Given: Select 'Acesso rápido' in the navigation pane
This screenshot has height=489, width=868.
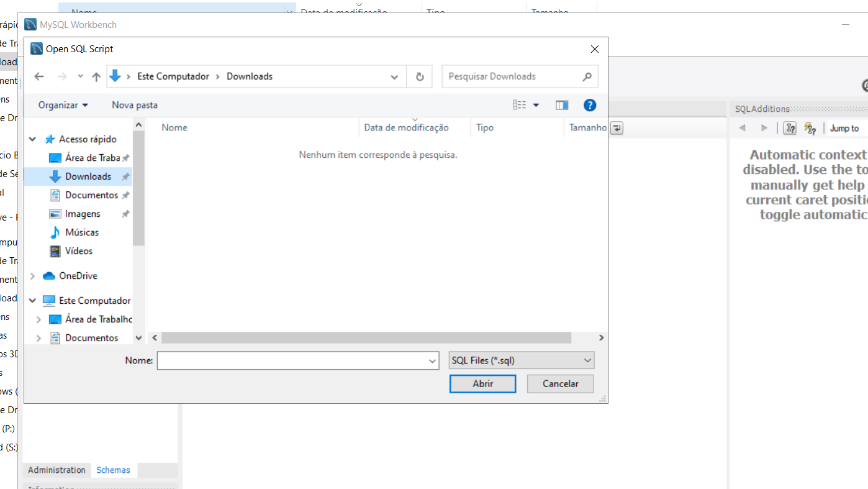Looking at the screenshot, I should click(88, 139).
